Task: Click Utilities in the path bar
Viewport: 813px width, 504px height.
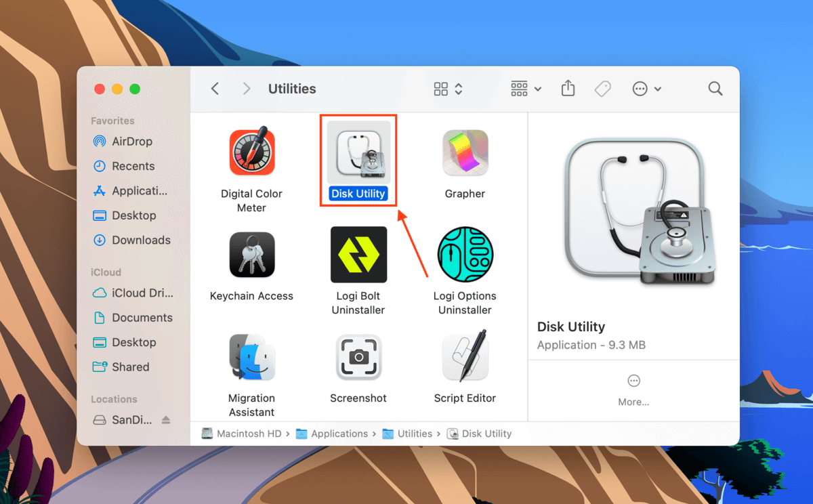Action: click(408, 434)
